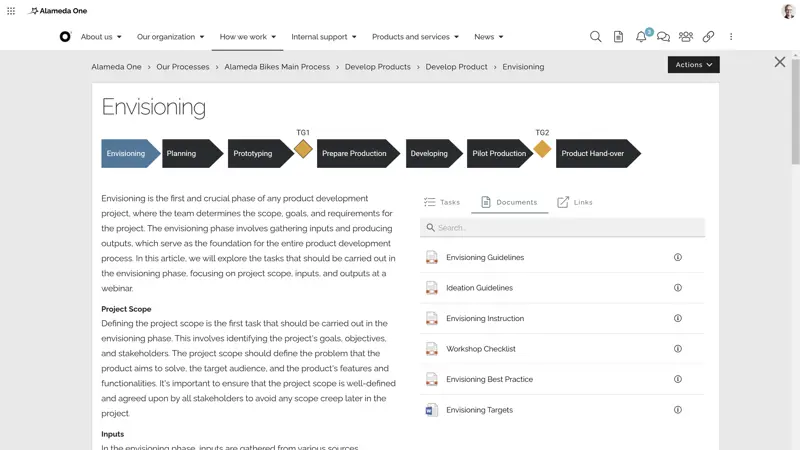This screenshot has height=450, width=800.
Task: Open notifications bell icon
Action: (641, 37)
